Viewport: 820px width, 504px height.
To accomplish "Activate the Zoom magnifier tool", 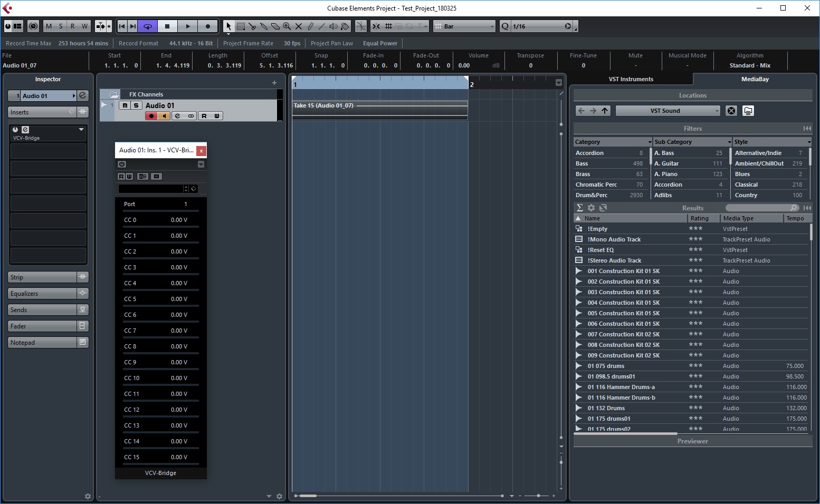I will coord(287,26).
